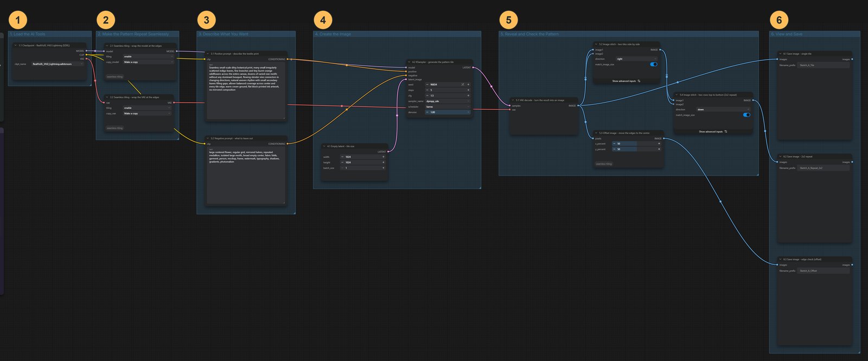Screen dimensions: 868x361
Task: Increase batch_size in Empty latent node
Action: pyautogui.click(x=384, y=168)
